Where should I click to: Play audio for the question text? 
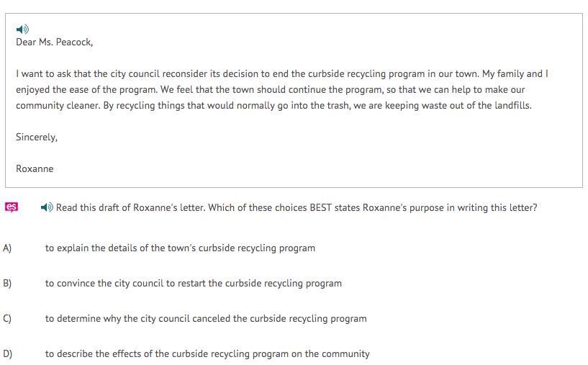pos(47,207)
